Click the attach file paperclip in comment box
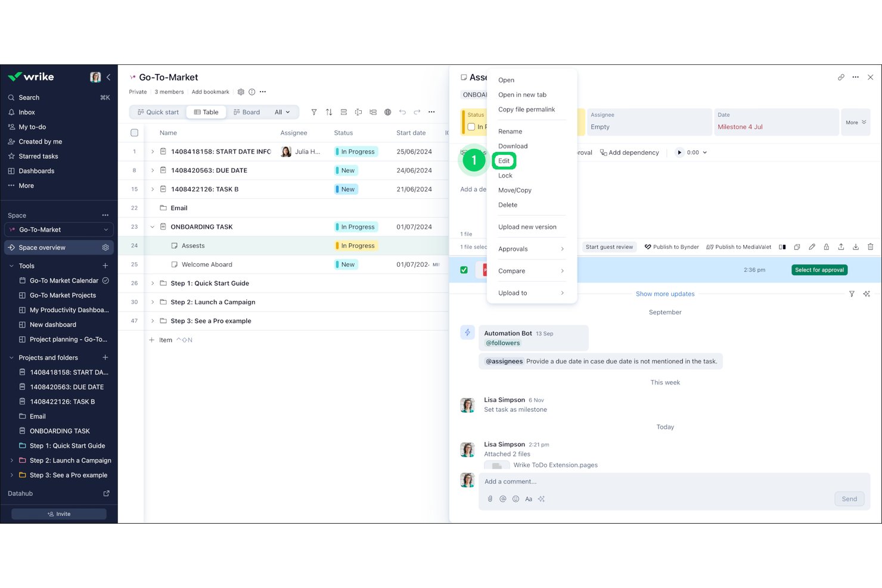The width and height of the screenshot is (882, 588). click(490, 499)
